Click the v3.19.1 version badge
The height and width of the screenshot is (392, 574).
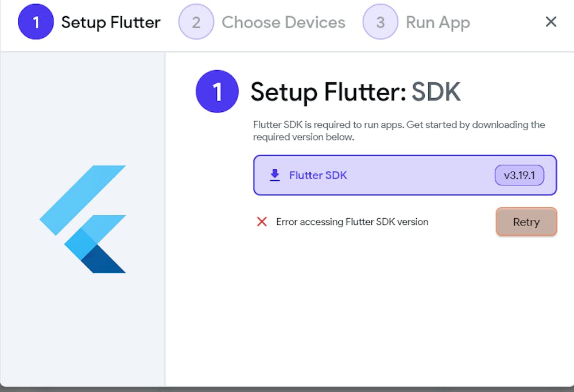coord(519,176)
